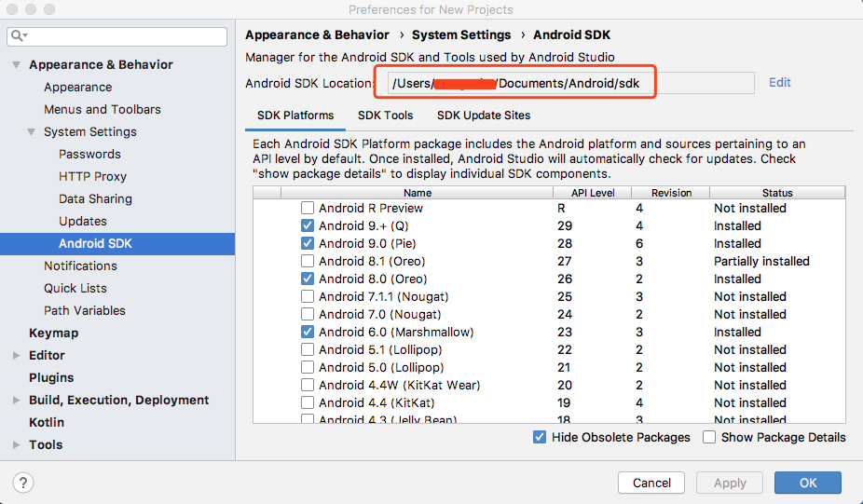The image size is (863, 504).
Task: Open the Plugins settings page
Action: coord(51,377)
